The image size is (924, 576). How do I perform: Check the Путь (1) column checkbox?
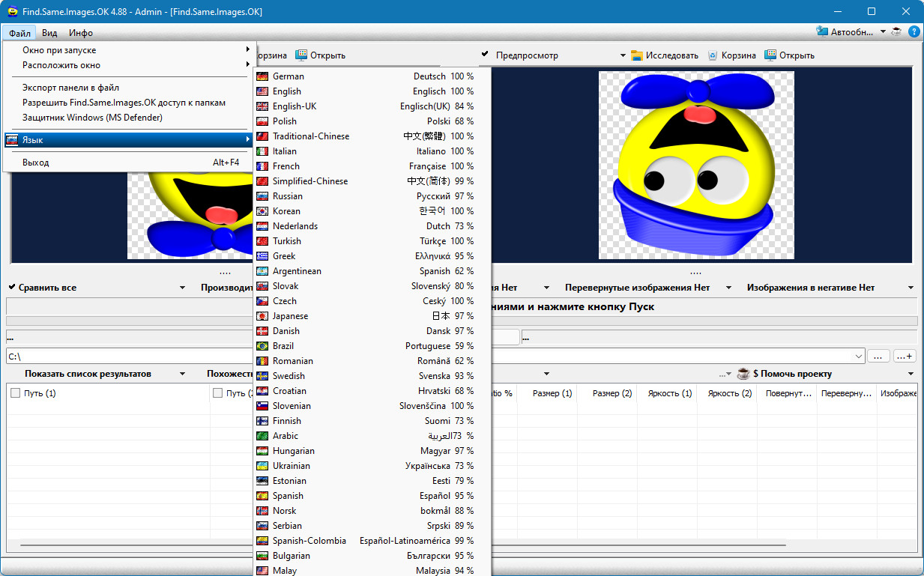pyautogui.click(x=16, y=393)
